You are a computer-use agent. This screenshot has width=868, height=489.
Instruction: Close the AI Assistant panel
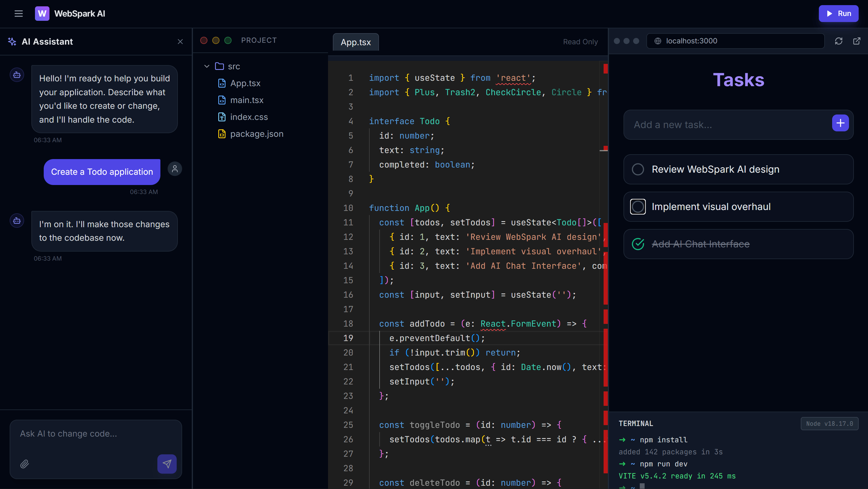coord(180,41)
